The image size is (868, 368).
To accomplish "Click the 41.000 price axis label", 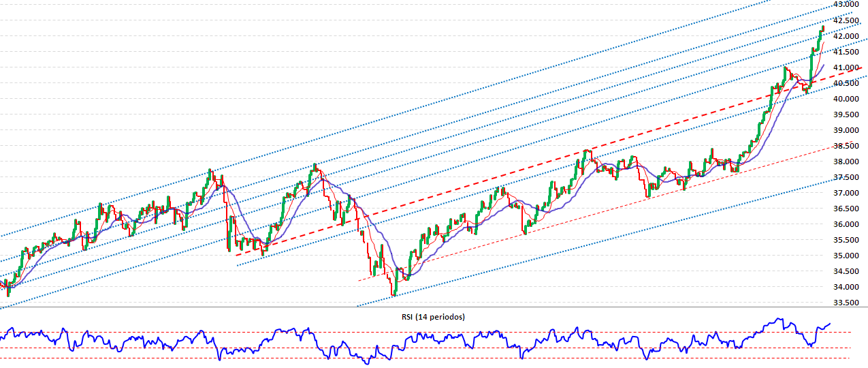I will pos(848,67).
